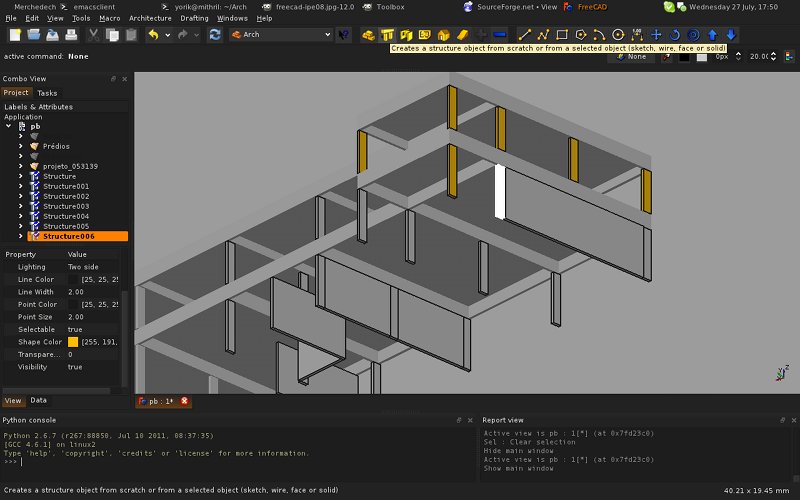
Task: Select the Arch Building tool
Action: tap(424, 35)
